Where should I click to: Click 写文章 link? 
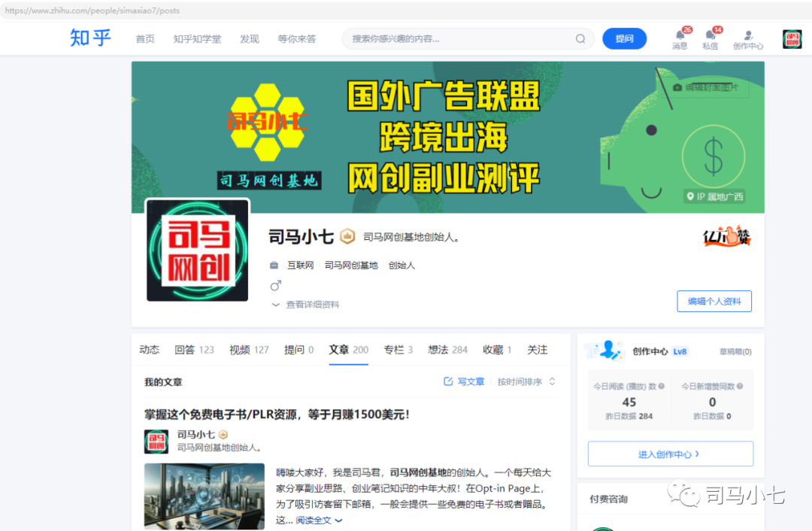click(471, 381)
